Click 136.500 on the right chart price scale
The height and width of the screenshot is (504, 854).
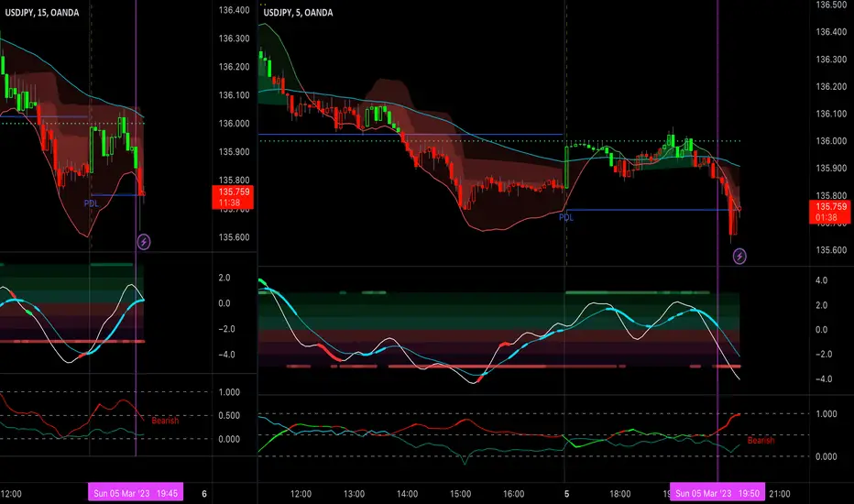click(831, 5)
